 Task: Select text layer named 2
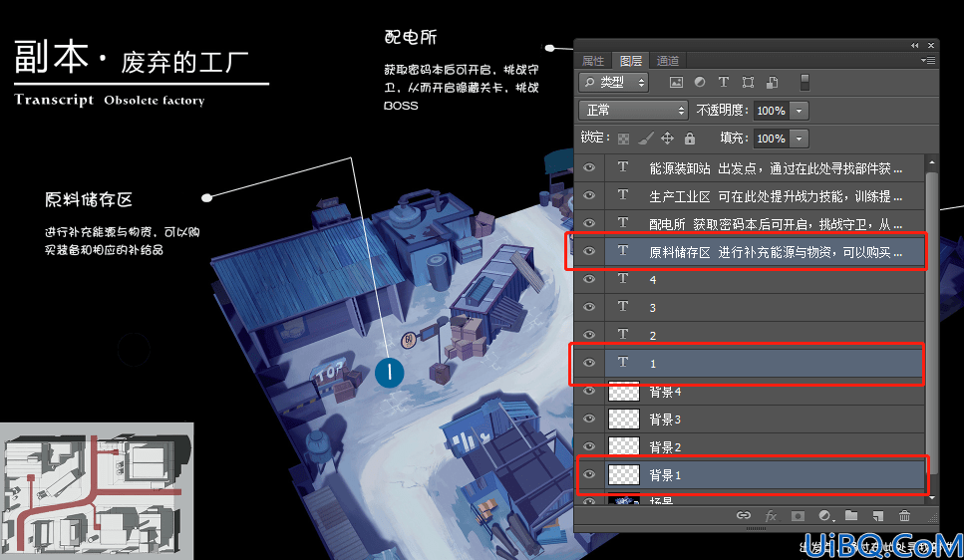coord(765,335)
